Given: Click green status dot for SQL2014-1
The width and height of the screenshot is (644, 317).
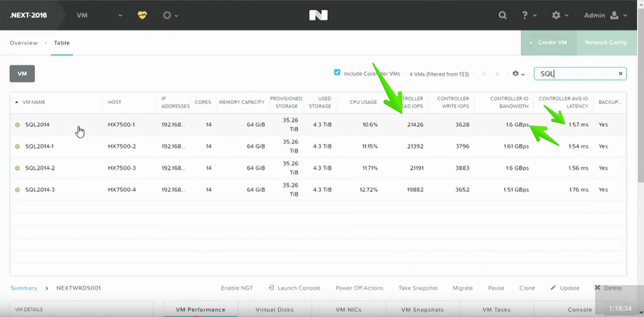Looking at the screenshot, I should point(17,147).
